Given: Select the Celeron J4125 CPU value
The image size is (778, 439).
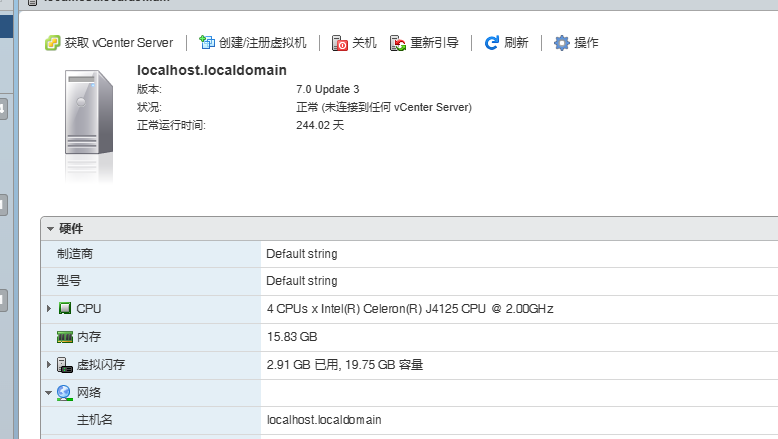Looking at the screenshot, I should [410, 309].
